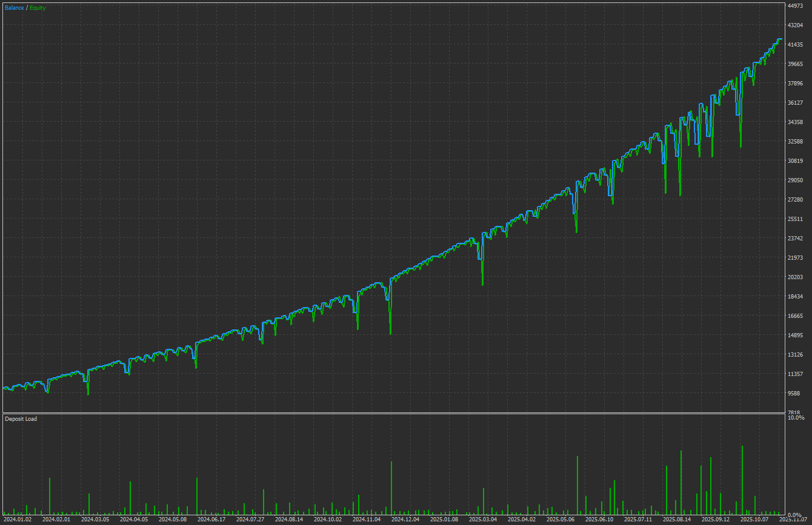The height and width of the screenshot is (525, 812).
Task: Click the tallest deposit load bar near 2025.10.07
Action: 742,478
